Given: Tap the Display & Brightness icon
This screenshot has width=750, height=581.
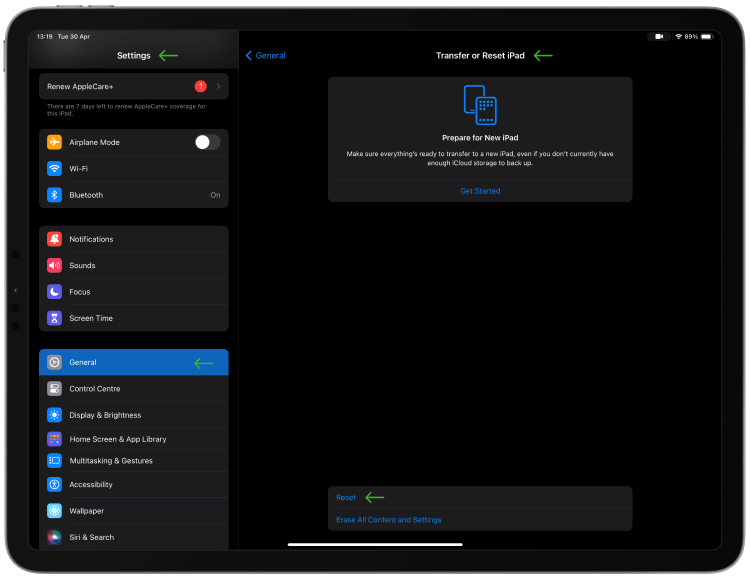Looking at the screenshot, I should [54, 415].
